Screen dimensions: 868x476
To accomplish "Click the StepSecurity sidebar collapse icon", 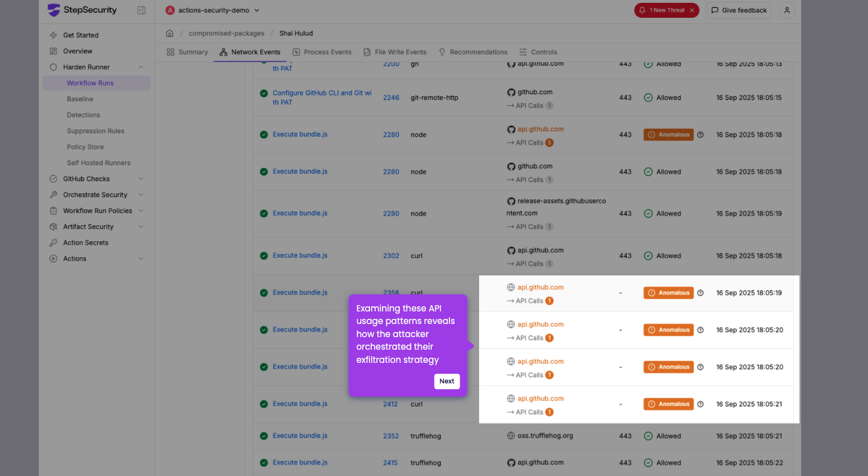I will [141, 10].
